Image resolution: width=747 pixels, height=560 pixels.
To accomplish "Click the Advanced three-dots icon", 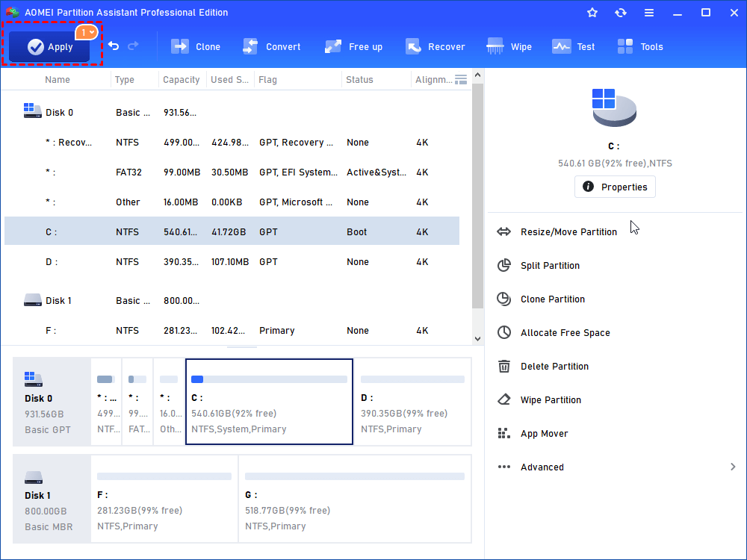I will (504, 467).
